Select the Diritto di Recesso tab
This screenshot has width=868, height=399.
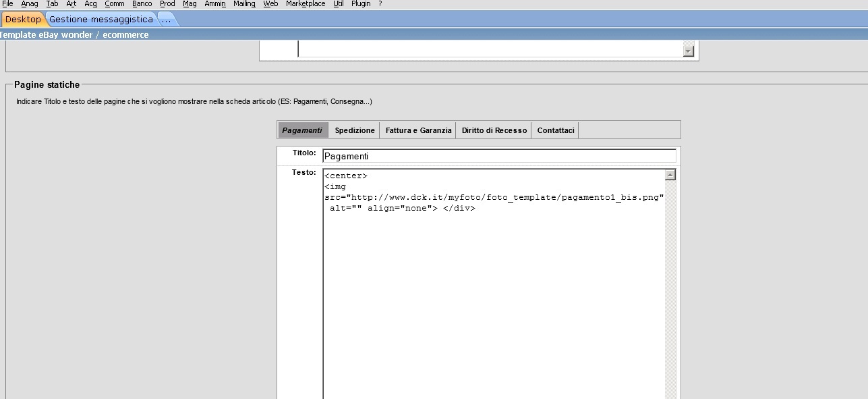point(494,130)
